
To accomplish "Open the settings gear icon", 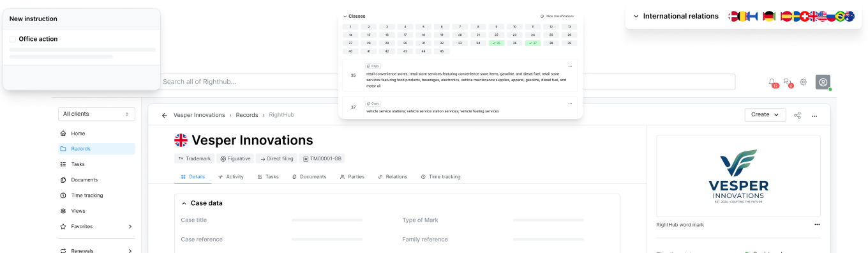I will 804,82.
